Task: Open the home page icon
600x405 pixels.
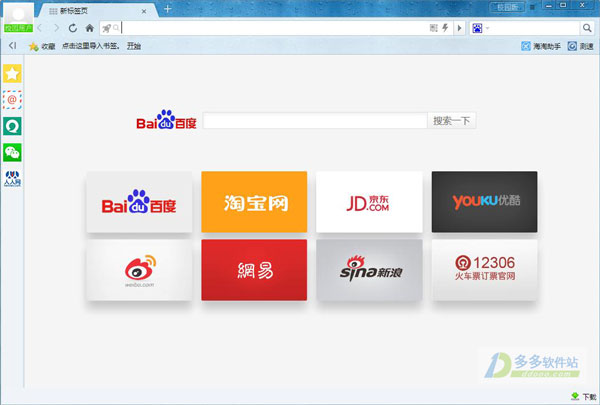Action: click(90, 28)
